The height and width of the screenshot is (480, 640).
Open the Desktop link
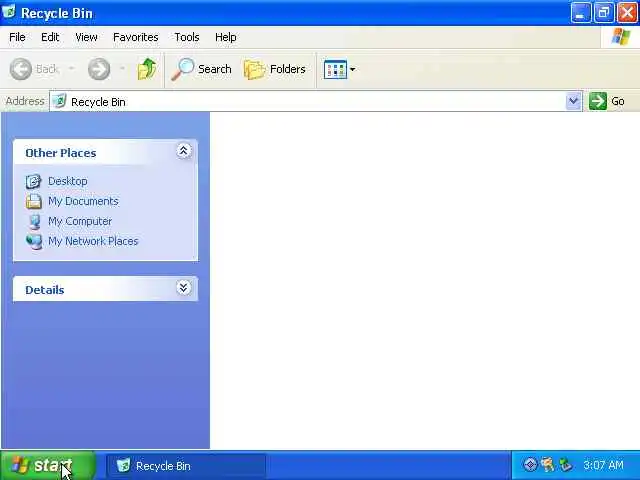tap(68, 181)
